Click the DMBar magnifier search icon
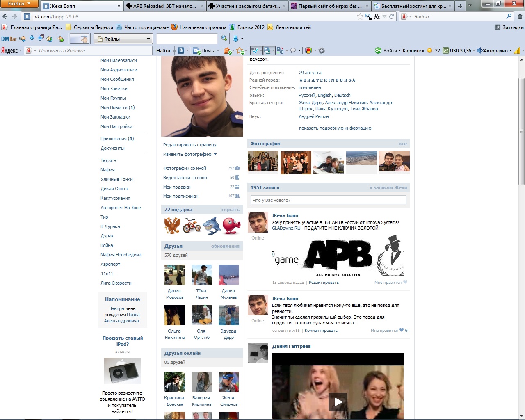This screenshot has height=420, width=525. pyautogui.click(x=224, y=38)
